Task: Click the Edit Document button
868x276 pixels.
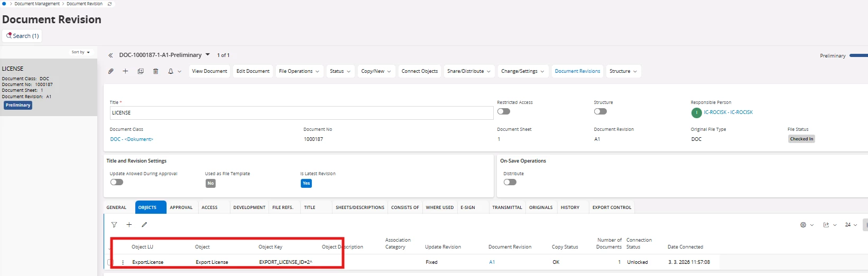Action: coord(253,71)
